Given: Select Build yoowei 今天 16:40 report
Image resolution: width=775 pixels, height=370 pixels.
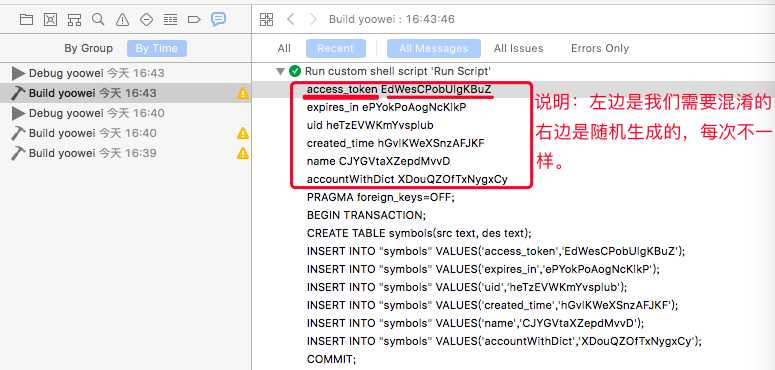Looking at the screenshot, I should (x=126, y=133).
